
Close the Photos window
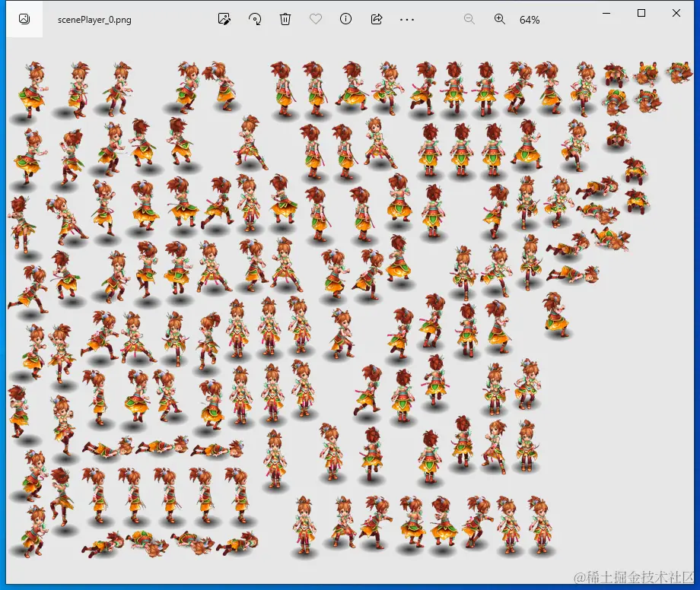pyautogui.click(x=676, y=13)
